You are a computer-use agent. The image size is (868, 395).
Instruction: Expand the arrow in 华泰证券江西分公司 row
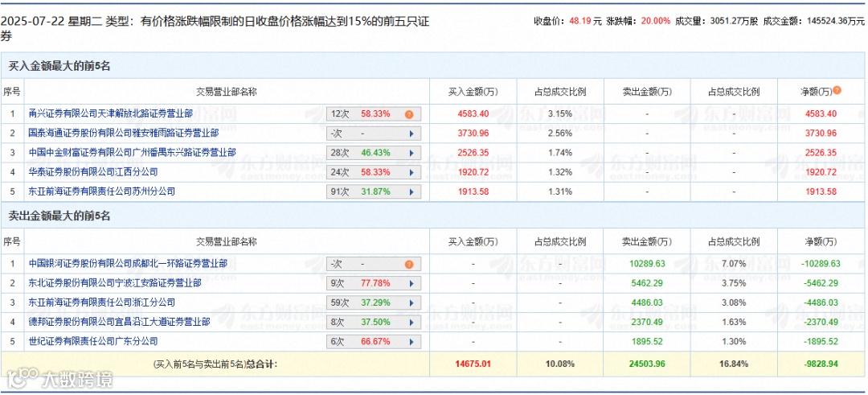click(411, 172)
